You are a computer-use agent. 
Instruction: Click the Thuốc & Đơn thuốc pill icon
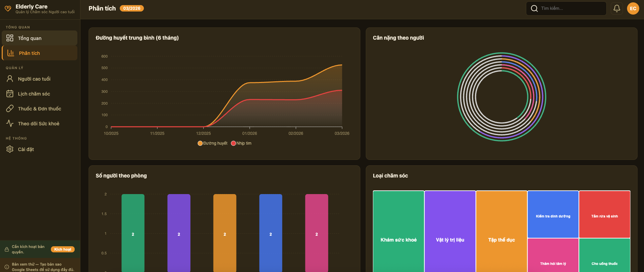[x=10, y=108]
